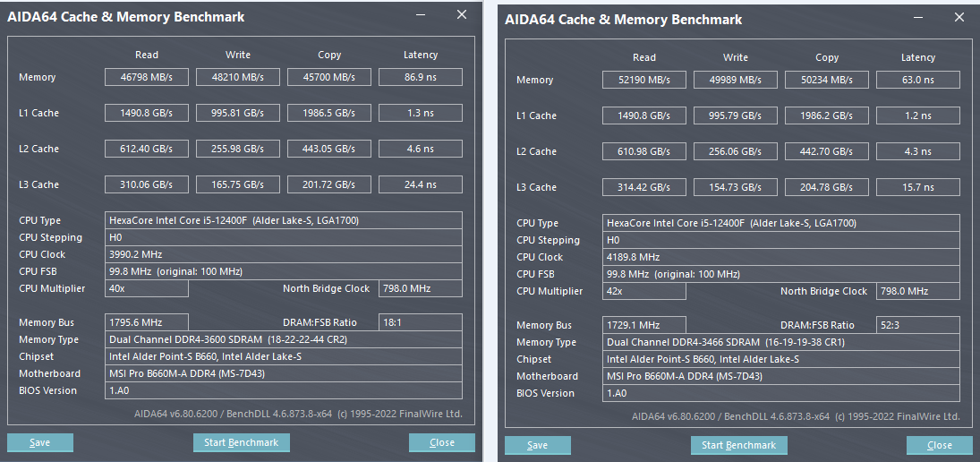
Task: Click the 3990.2 MHz CPU Clock field
Action: [283, 254]
